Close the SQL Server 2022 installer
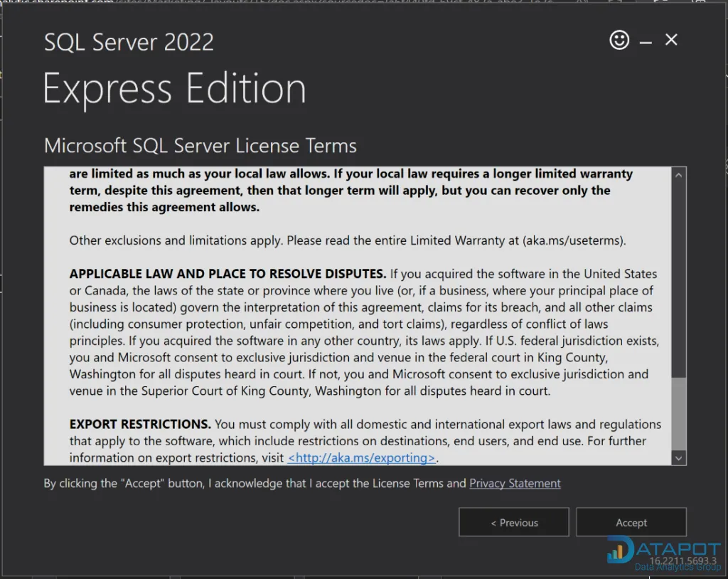 tap(671, 40)
